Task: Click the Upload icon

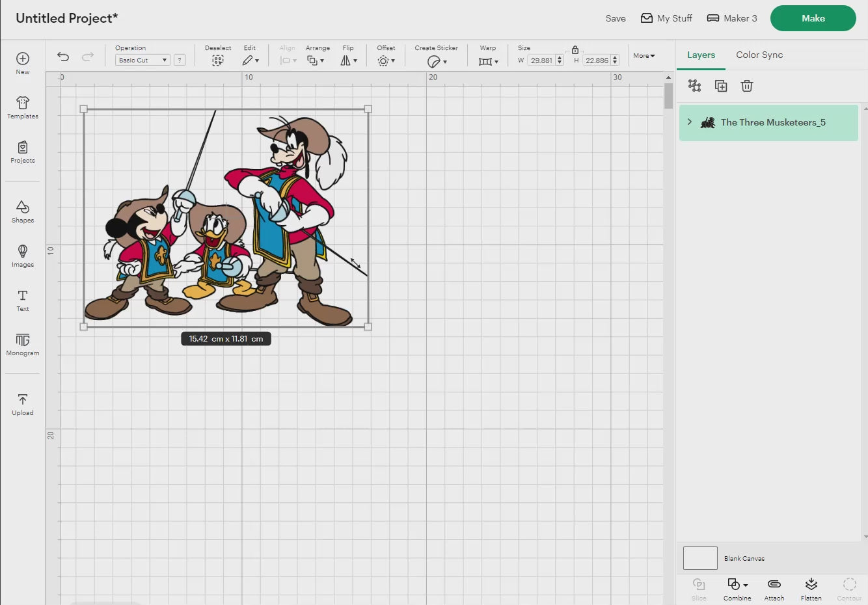Action: [x=23, y=399]
